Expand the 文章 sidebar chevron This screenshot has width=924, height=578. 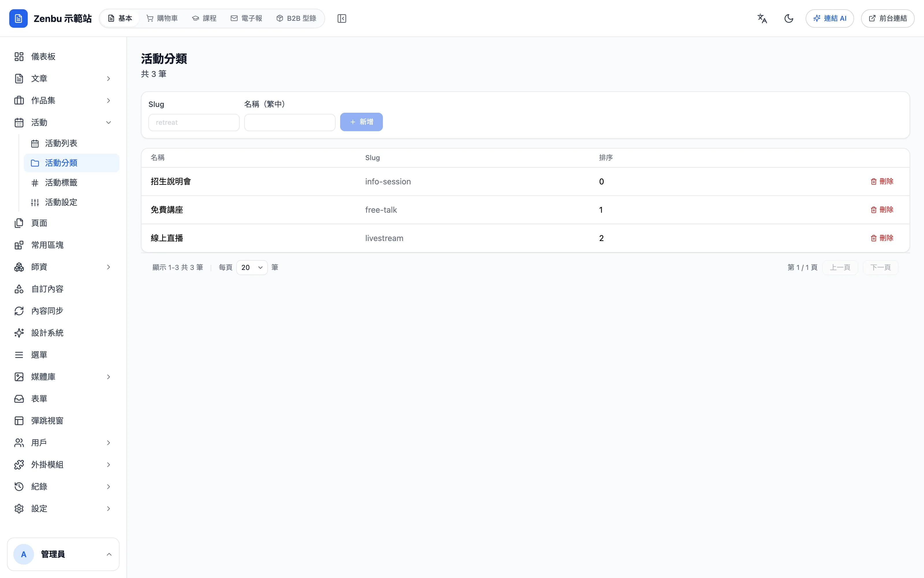click(x=109, y=78)
